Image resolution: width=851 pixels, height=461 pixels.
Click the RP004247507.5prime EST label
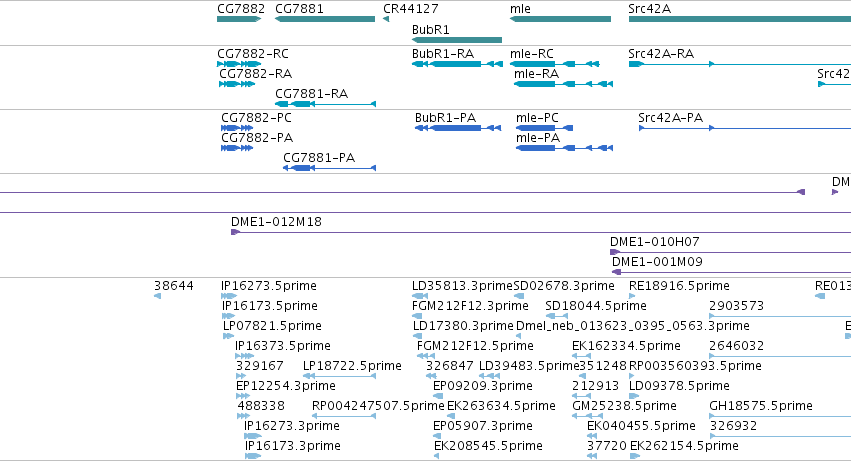378,407
